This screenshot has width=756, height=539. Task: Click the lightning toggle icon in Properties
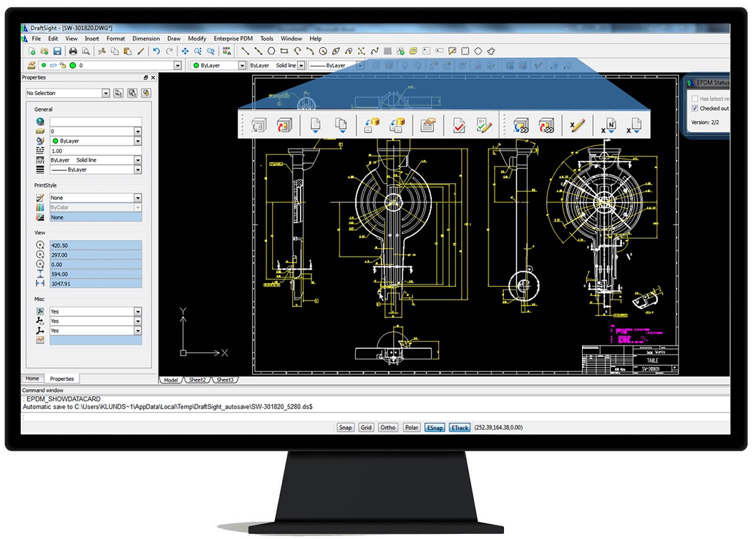(146, 93)
